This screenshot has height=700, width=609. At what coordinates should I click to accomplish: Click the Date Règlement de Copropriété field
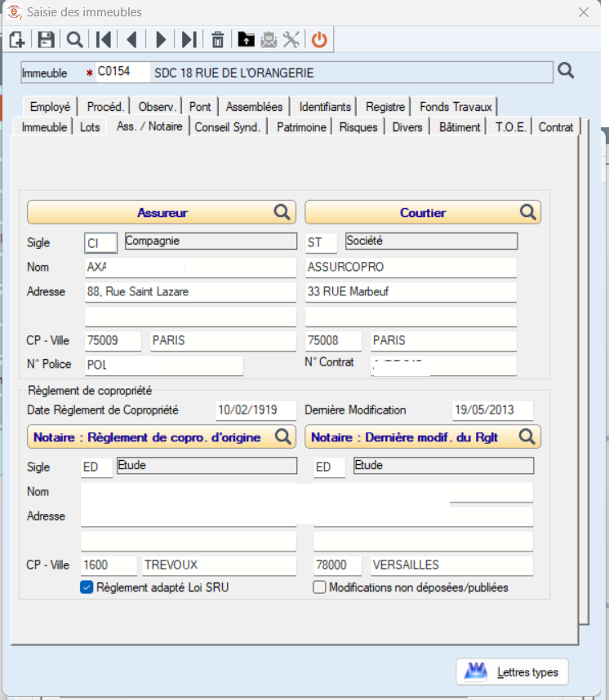pos(256,410)
